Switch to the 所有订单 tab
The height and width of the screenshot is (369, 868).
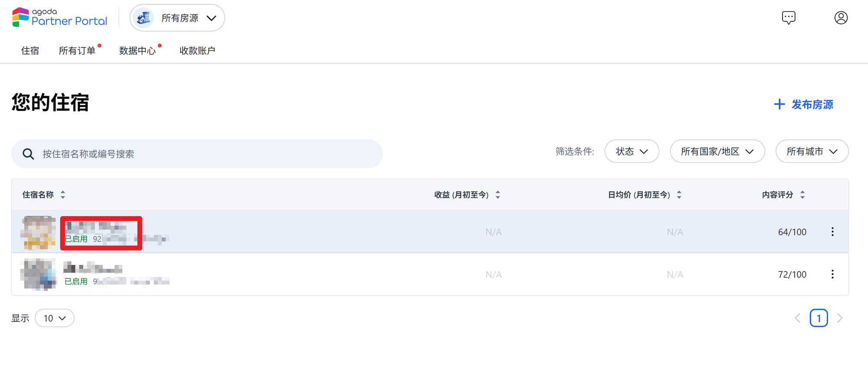point(77,51)
